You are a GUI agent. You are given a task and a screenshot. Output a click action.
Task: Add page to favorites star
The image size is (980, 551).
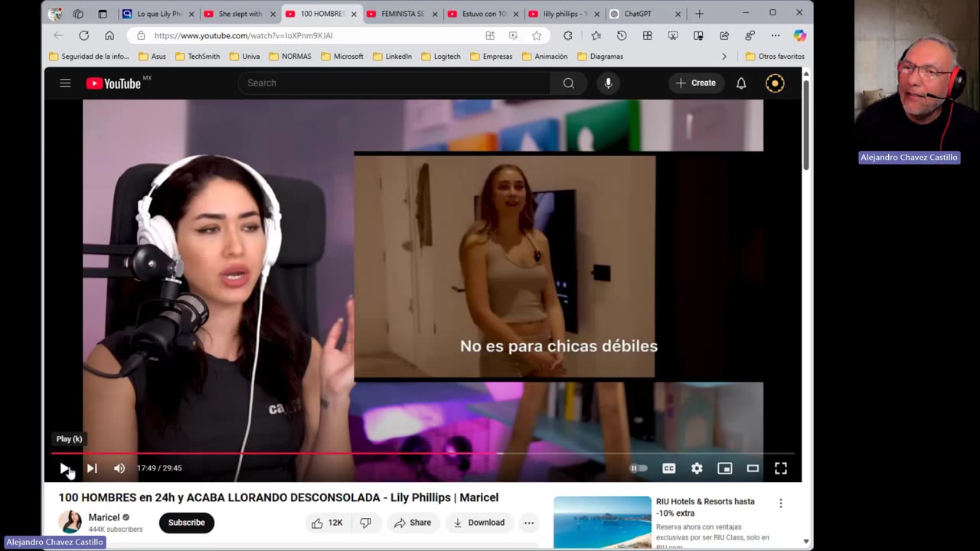[537, 35]
